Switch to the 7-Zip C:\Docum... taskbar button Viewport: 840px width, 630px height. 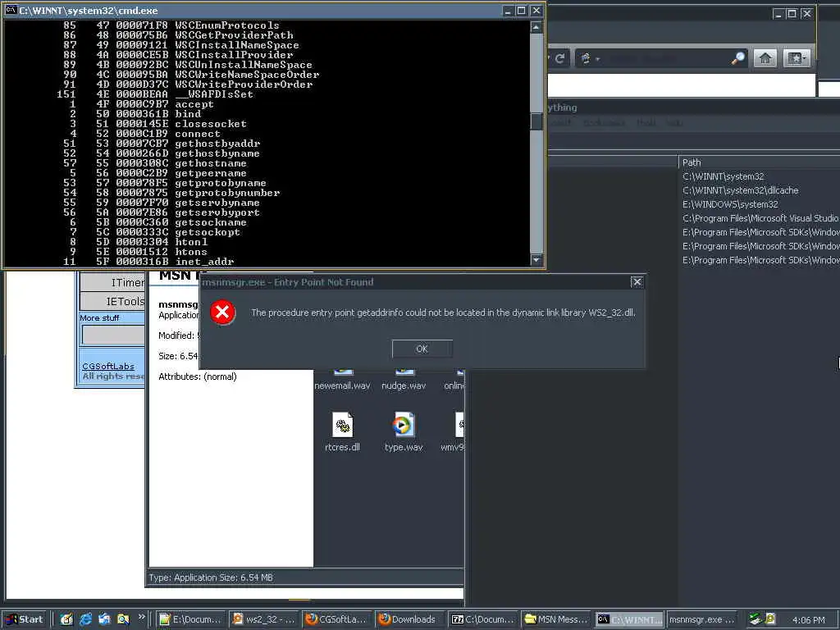tap(482, 619)
